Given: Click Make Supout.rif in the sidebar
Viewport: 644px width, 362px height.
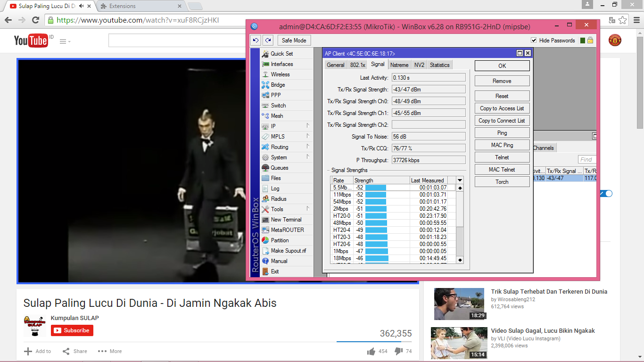Looking at the screenshot, I should 288,251.
